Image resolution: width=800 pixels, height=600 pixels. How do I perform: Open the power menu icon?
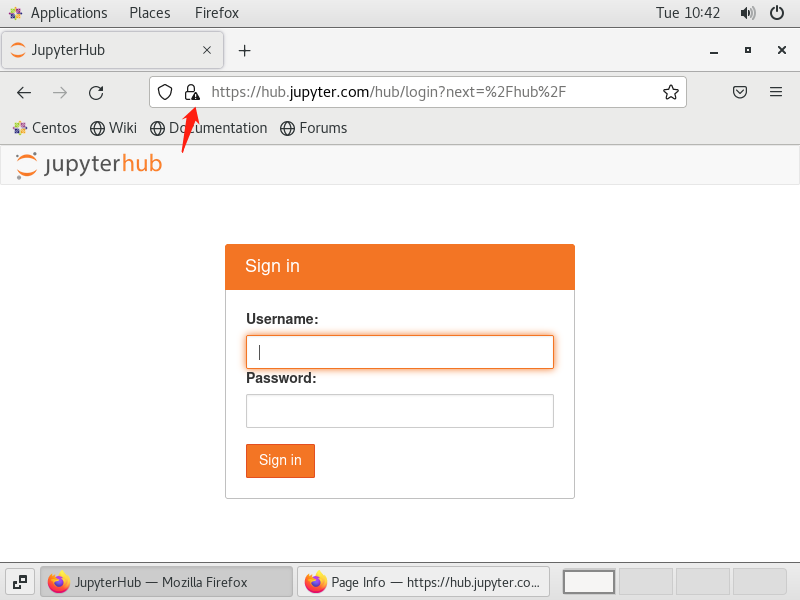click(x=777, y=13)
